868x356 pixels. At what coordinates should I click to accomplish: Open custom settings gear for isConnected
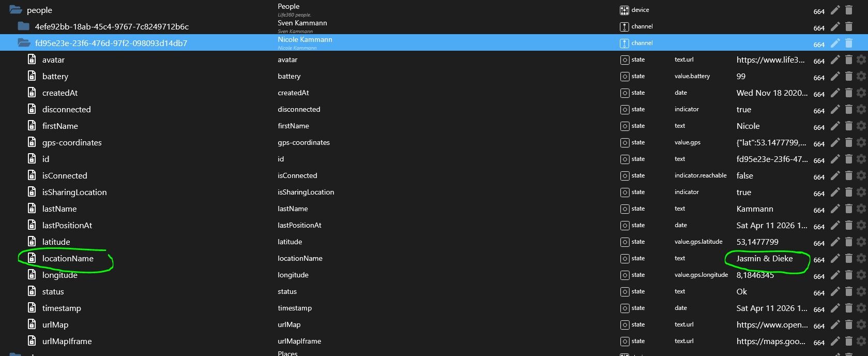861,176
